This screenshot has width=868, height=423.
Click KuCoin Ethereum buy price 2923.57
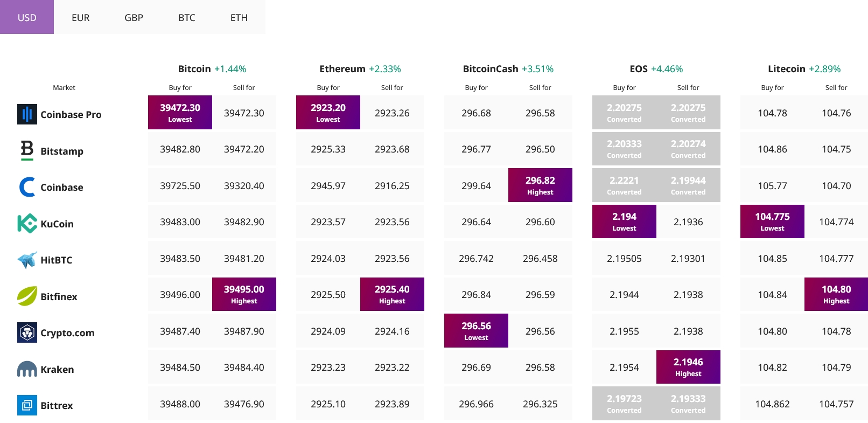[x=328, y=221]
